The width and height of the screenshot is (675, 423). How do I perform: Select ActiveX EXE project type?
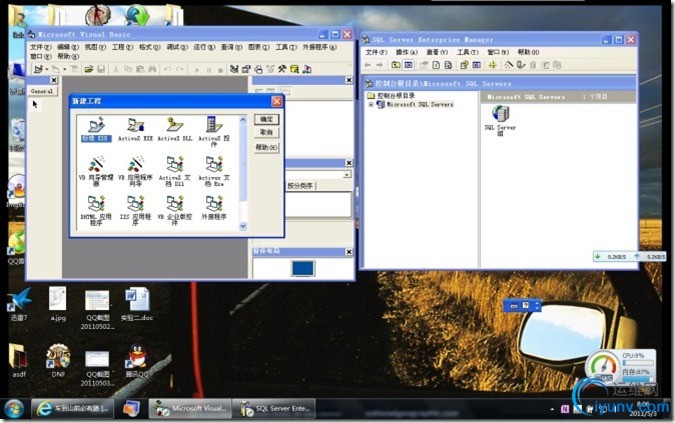(136, 129)
